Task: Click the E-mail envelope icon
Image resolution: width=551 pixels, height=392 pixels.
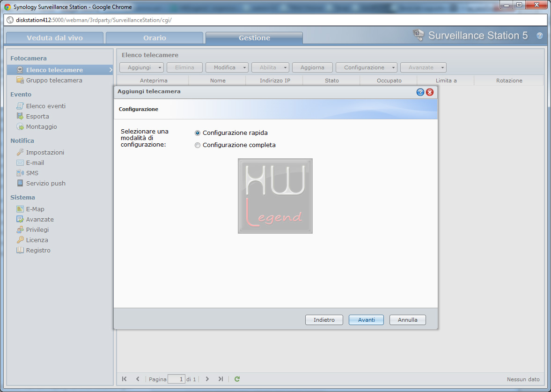Action: (x=20, y=163)
